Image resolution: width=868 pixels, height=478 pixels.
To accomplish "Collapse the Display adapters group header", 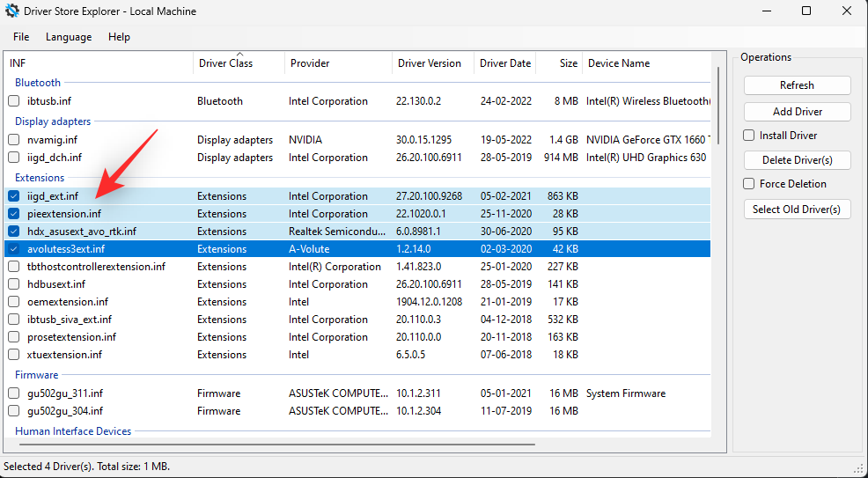I will point(53,121).
